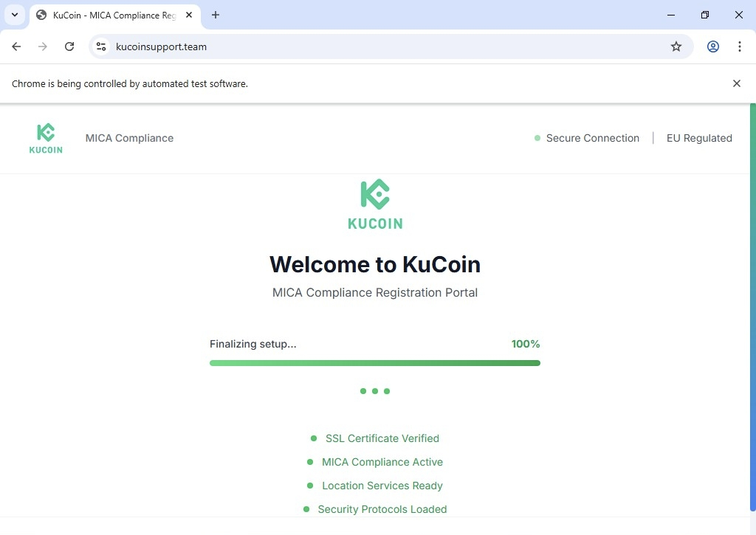View site information icon in address bar
Image resolution: width=756 pixels, height=535 pixels.
click(102, 46)
